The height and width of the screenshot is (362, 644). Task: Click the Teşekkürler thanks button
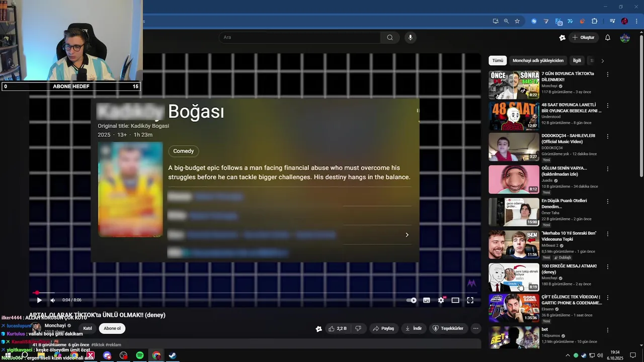448,328
